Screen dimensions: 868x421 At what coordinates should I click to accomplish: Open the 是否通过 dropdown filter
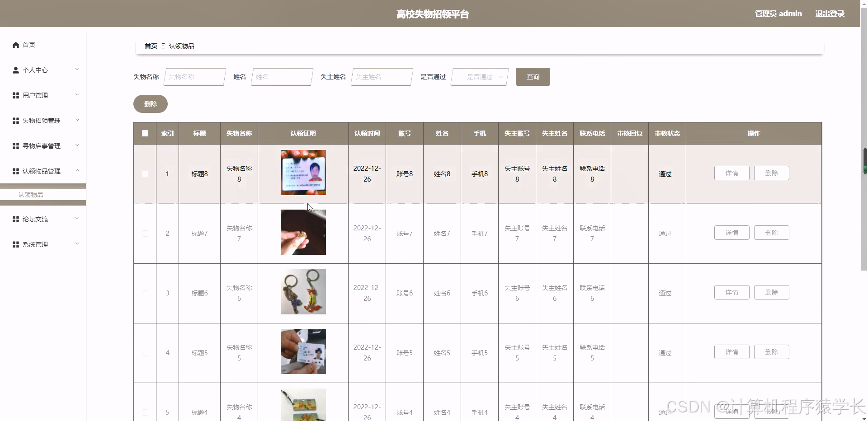[480, 77]
